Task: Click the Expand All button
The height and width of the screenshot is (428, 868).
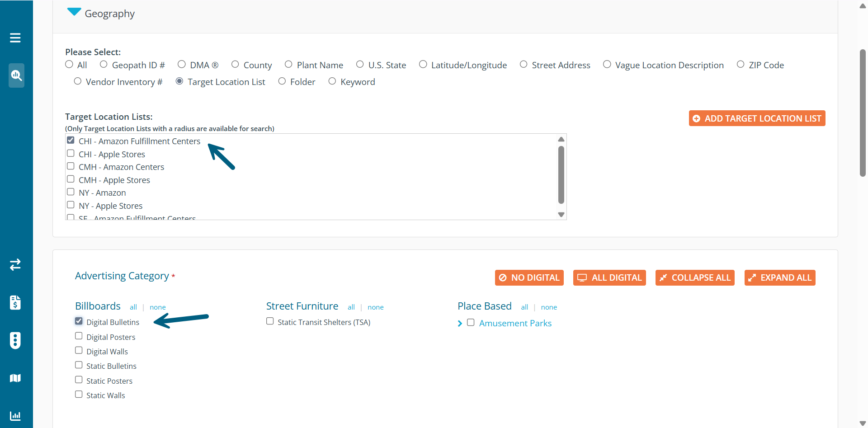Action: [x=780, y=278]
